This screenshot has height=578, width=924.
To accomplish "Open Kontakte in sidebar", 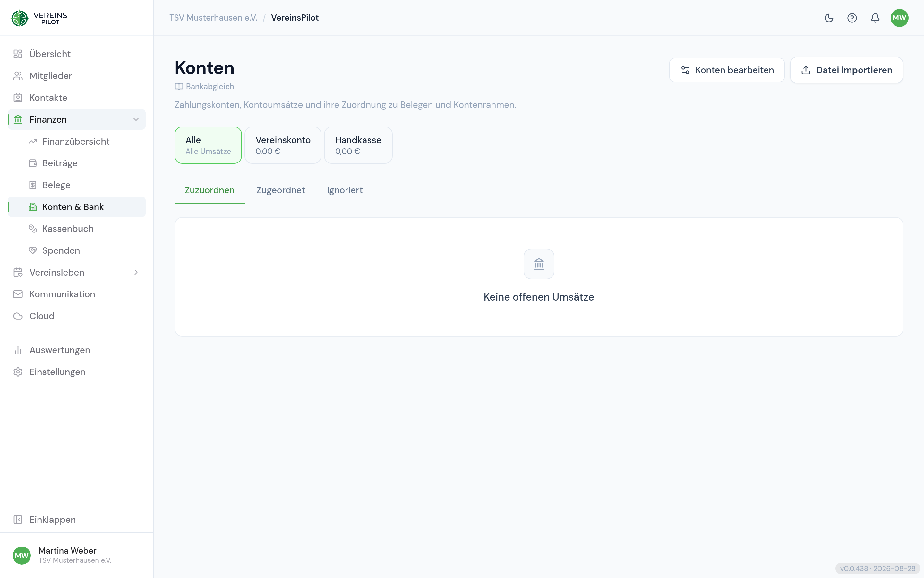I will pos(76,98).
